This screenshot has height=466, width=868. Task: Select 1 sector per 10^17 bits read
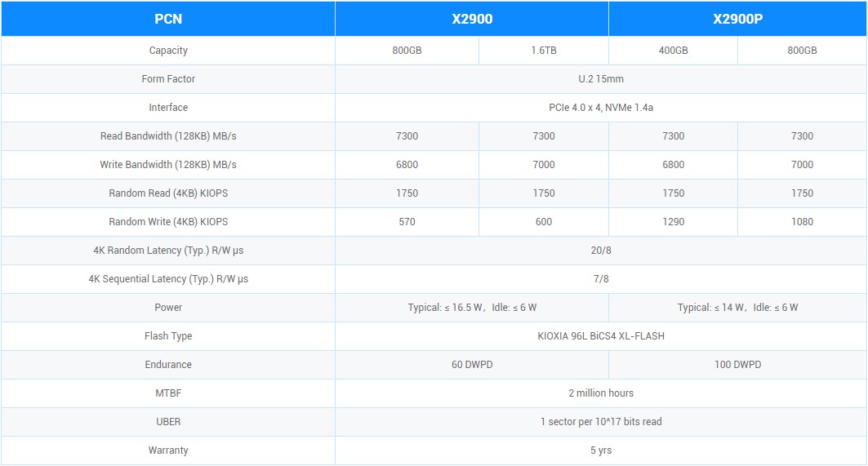click(x=601, y=422)
